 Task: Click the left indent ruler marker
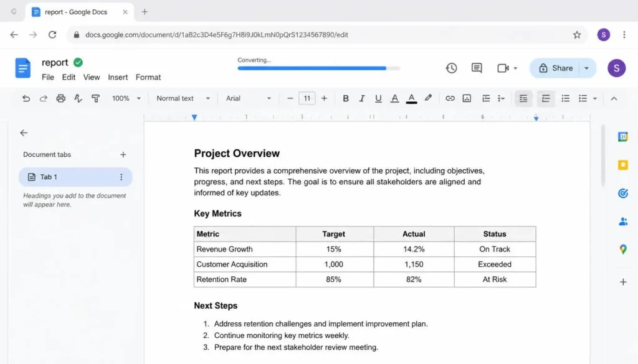194,118
